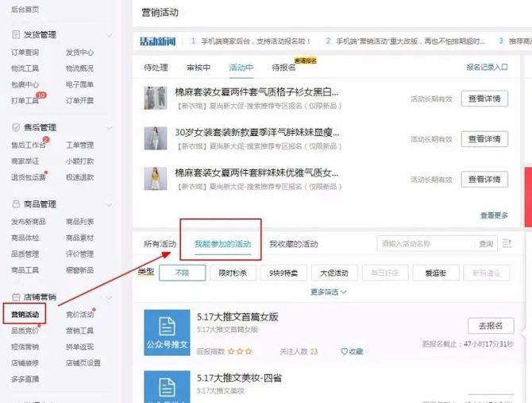Show the 所有活动 tab
Screen dimensions: 532x403
[x=160, y=244]
